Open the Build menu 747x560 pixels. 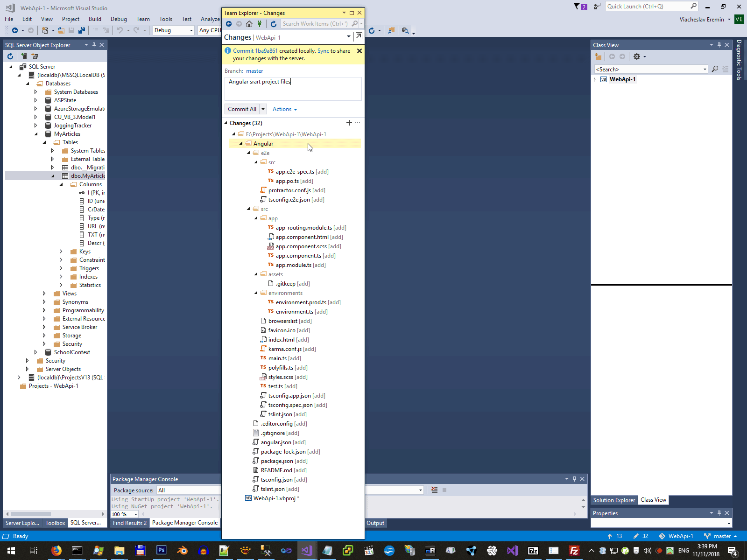coord(95,19)
